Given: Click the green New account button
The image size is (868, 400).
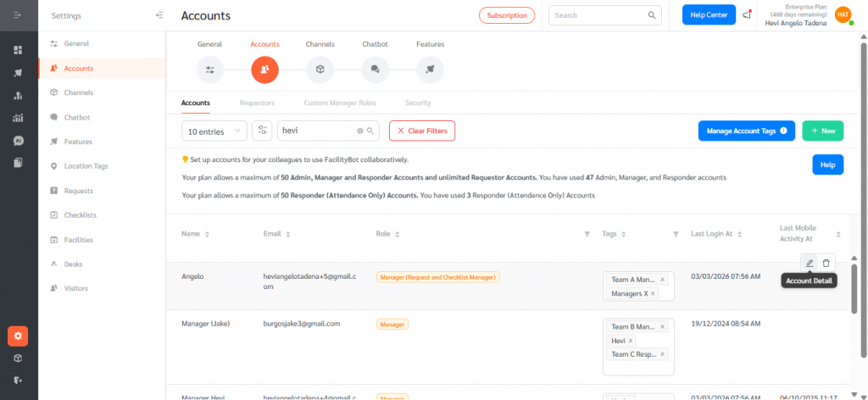Looking at the screenshot, I should coord(822,131).
